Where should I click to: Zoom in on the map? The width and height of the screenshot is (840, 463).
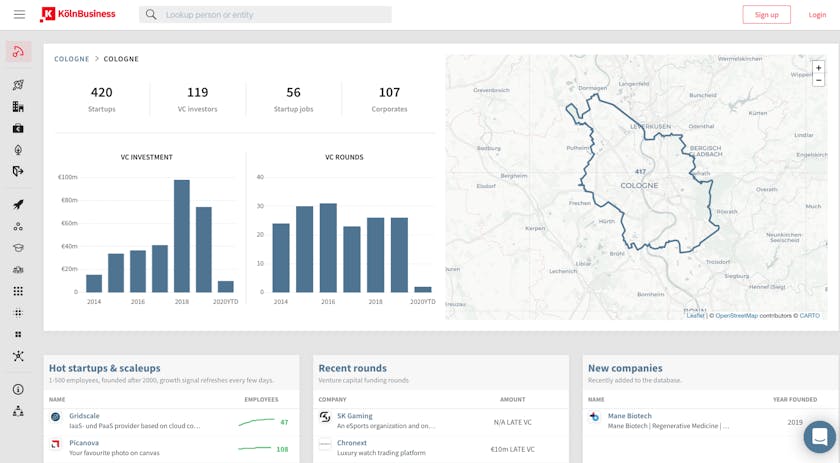tap(818, 68)
